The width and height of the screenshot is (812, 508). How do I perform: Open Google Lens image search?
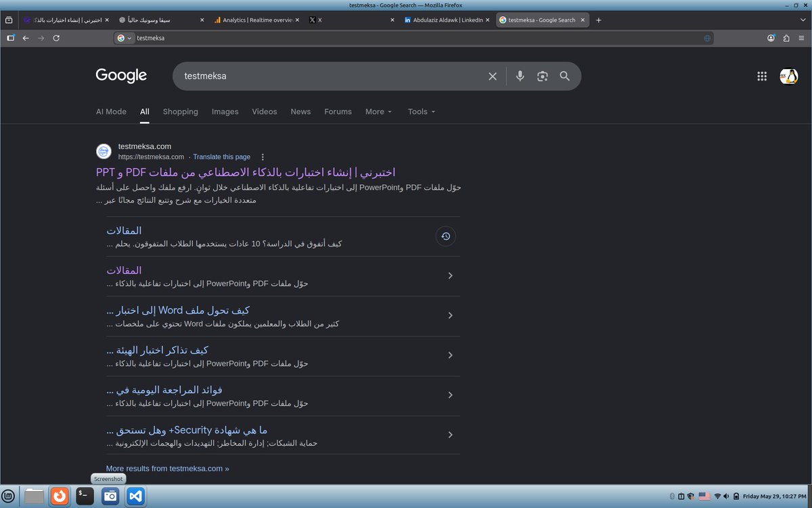point(542,77)
